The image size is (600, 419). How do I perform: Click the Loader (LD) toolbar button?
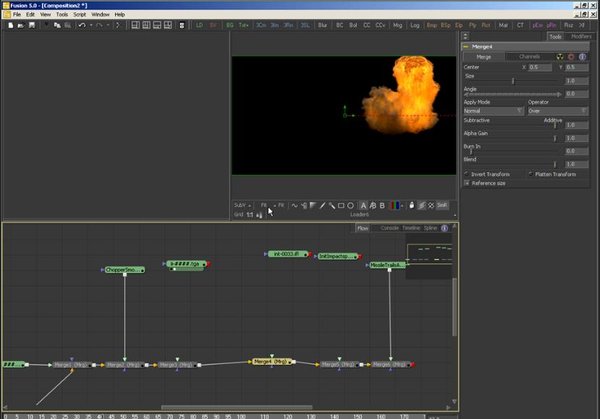(x=200, y=24)
